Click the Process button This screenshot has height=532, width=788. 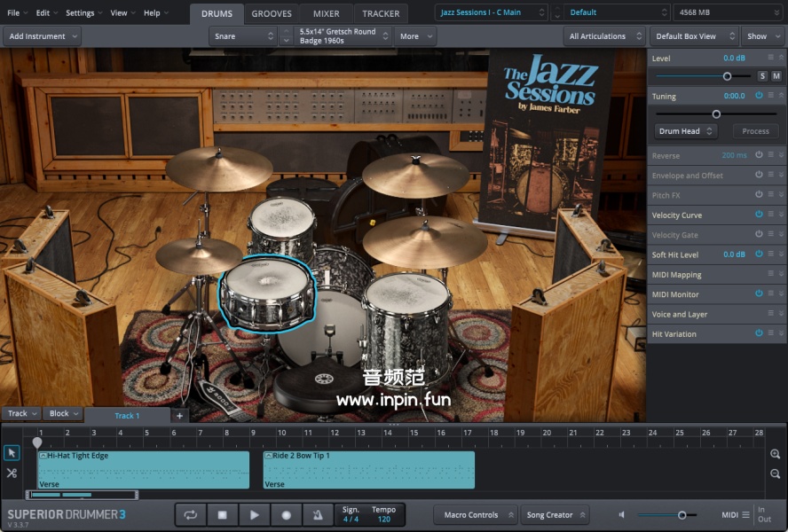[x=755, y=131]
